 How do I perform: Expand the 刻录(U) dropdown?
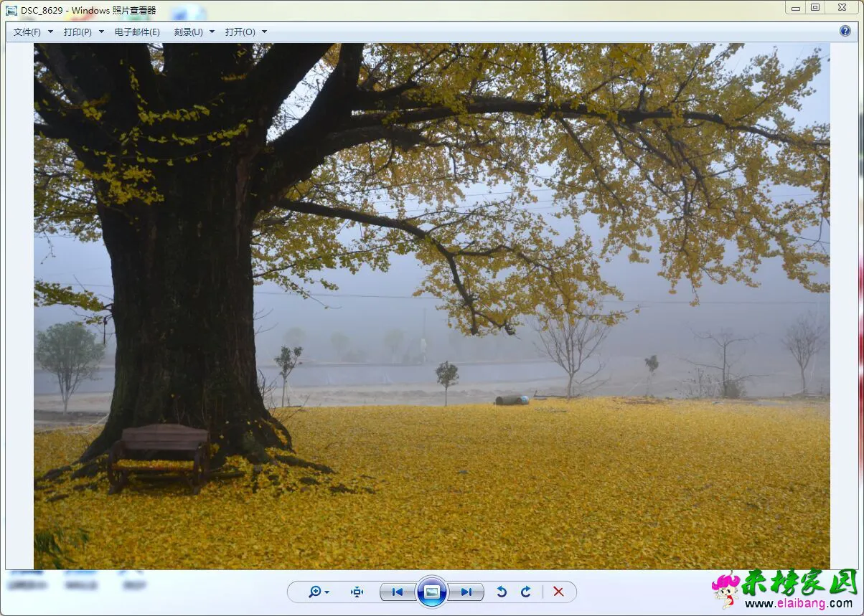[x=194, y=32]
